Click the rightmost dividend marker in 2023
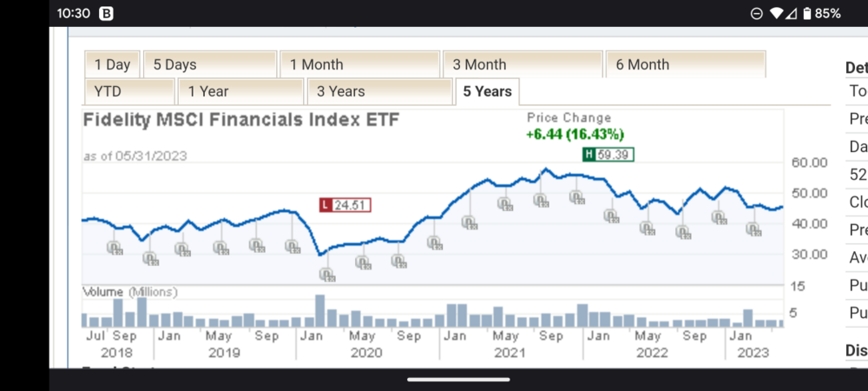The width and height of the screenshot is (868, 391). coord(753,229)
